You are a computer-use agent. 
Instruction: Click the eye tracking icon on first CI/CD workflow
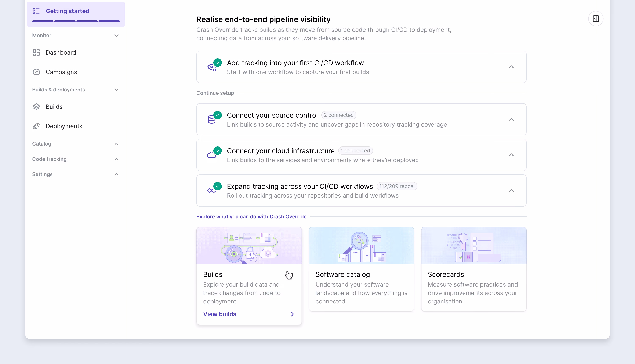(211, 68)
